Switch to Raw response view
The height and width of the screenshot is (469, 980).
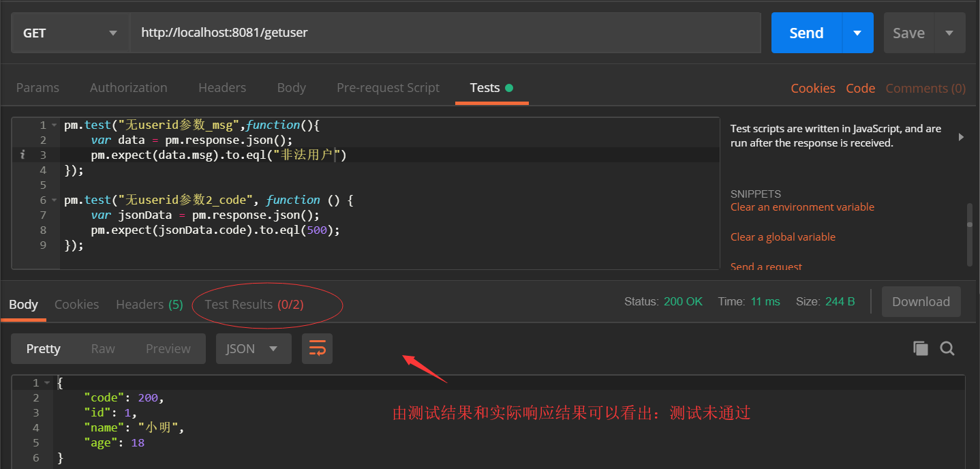point(102,348)
